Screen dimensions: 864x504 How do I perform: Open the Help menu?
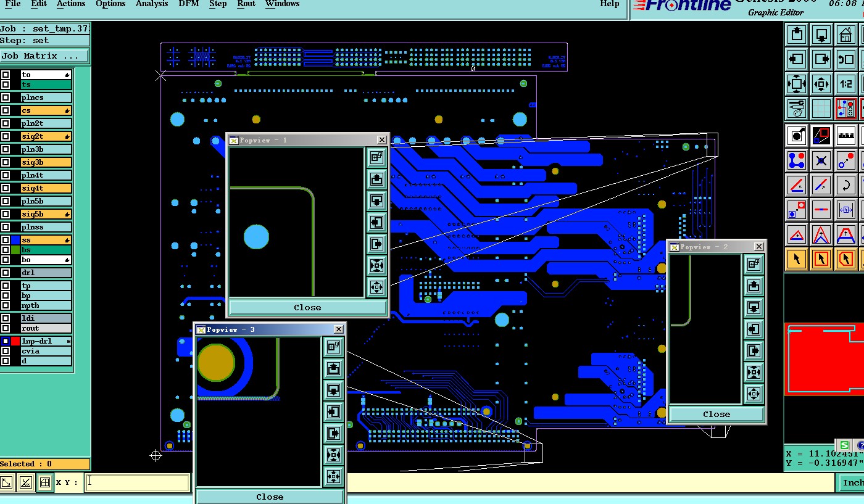coord(610,4)
